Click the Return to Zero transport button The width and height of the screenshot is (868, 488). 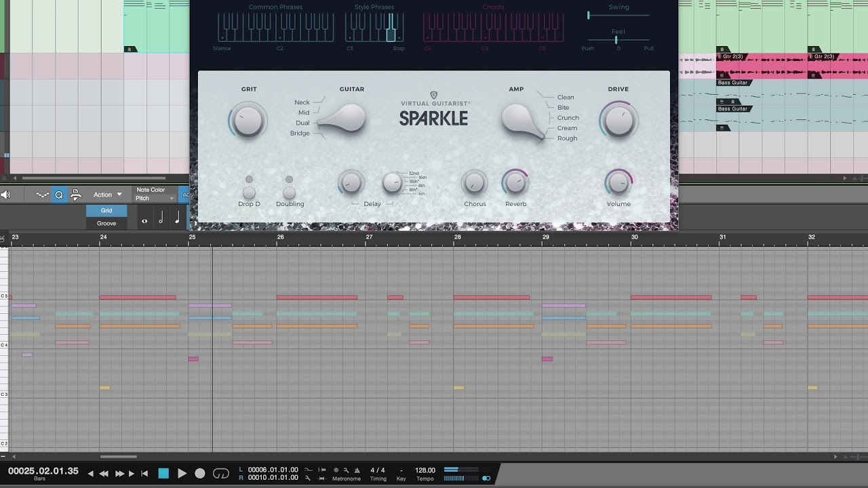click(x=144, y=474)
